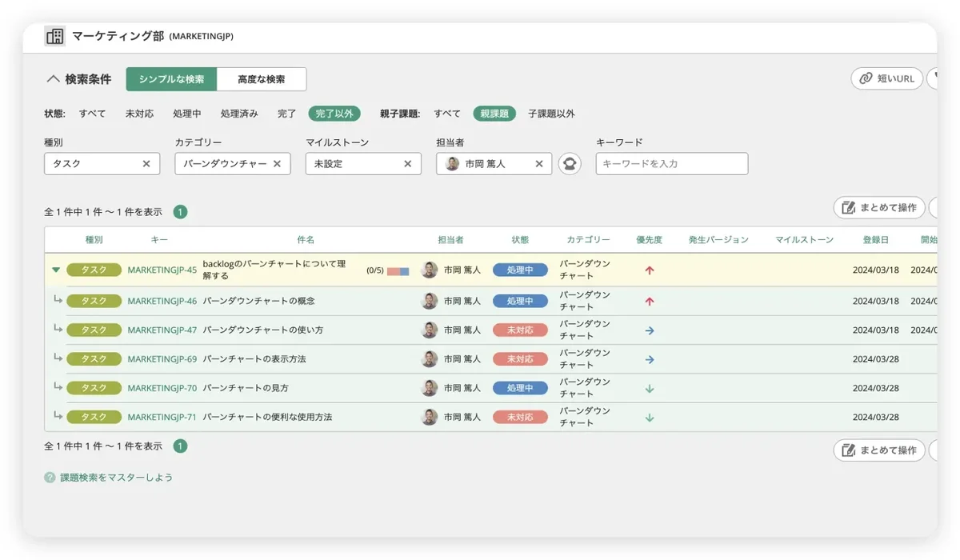
Task: Click the タスク badge in the MARKETINGJP-69 row
Action: tap(94, 359)
